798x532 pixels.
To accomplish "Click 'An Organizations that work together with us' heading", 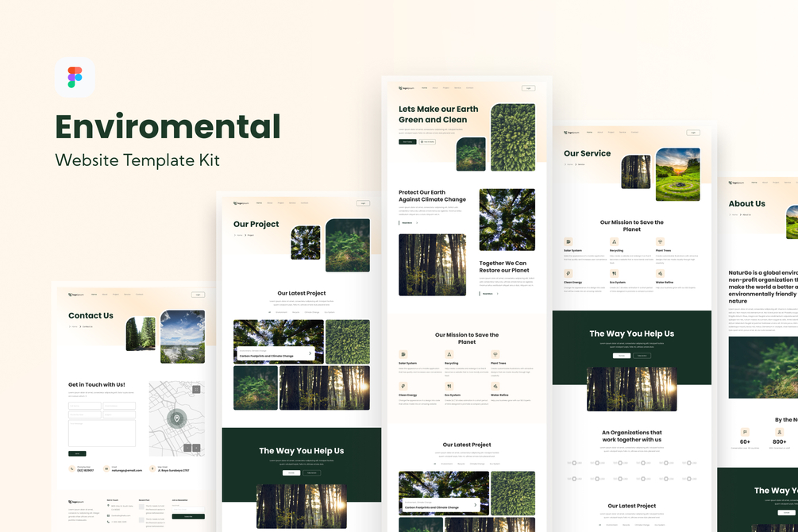I will click(631, 436).
